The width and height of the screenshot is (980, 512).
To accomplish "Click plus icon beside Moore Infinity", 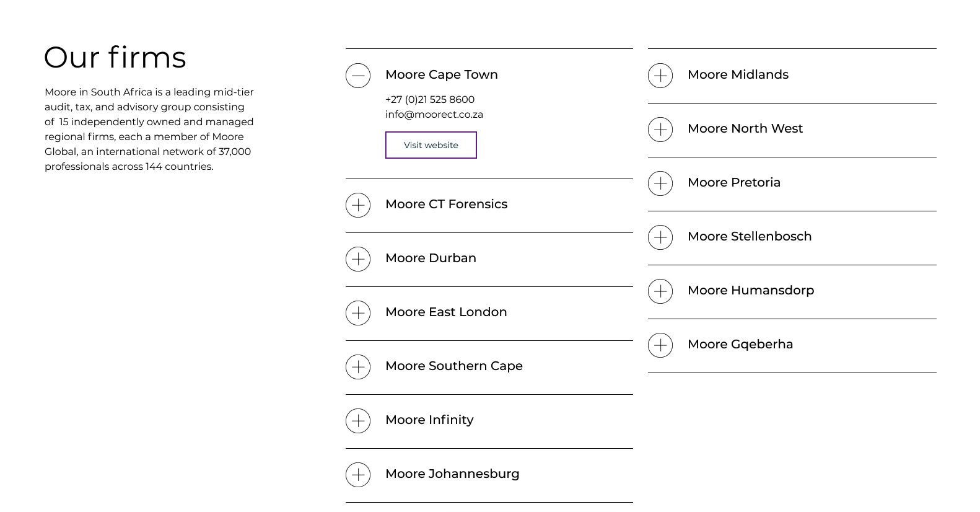I will 358,421.
